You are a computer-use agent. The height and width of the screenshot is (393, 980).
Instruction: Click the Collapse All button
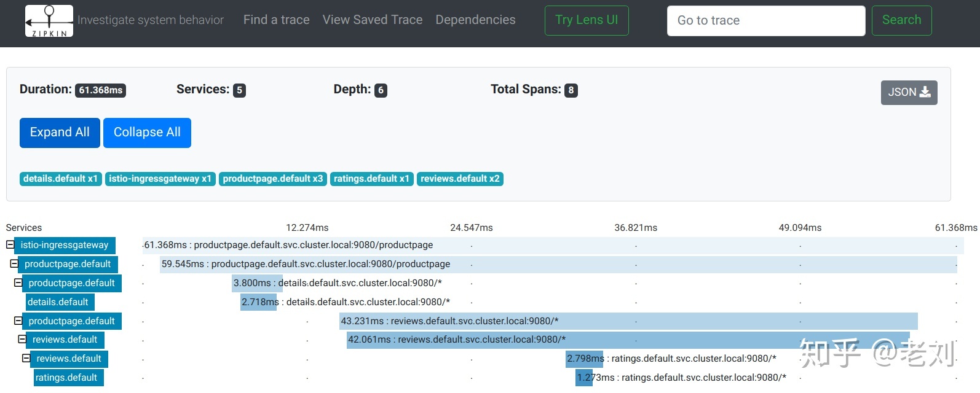147,133
